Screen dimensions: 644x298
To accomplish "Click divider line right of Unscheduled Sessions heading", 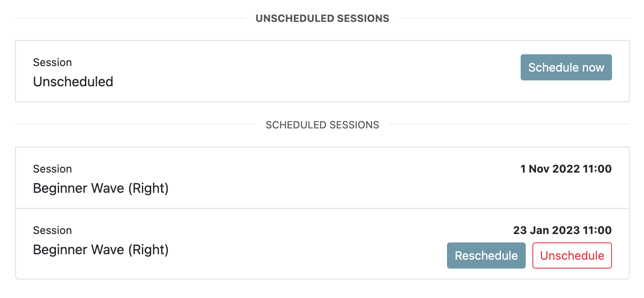I will [514, 19].
